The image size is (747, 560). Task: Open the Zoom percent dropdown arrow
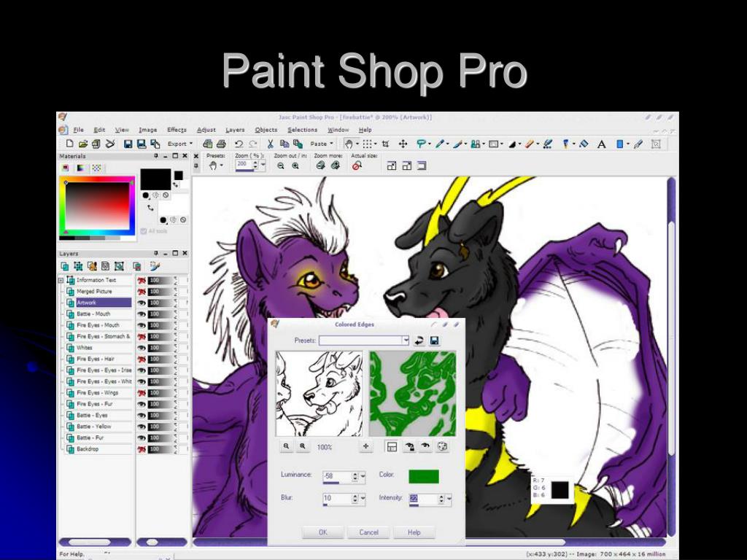coord(263,165)
